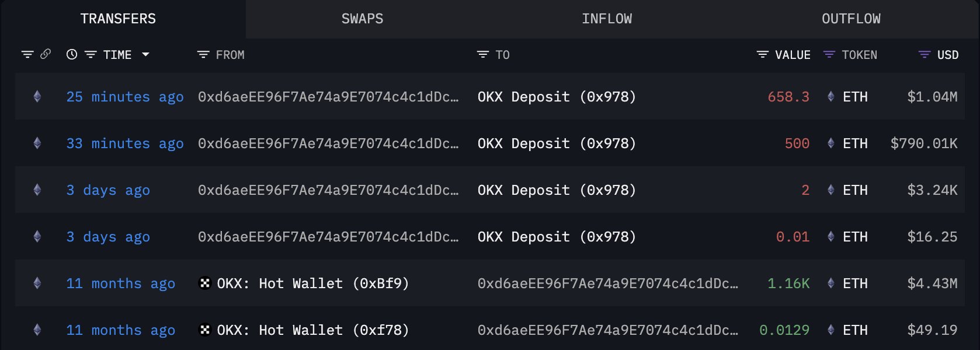The height and width of the screenshot is (350, 980).
Task: Open the leftmost header filter icon
Action: pos(27,54)
